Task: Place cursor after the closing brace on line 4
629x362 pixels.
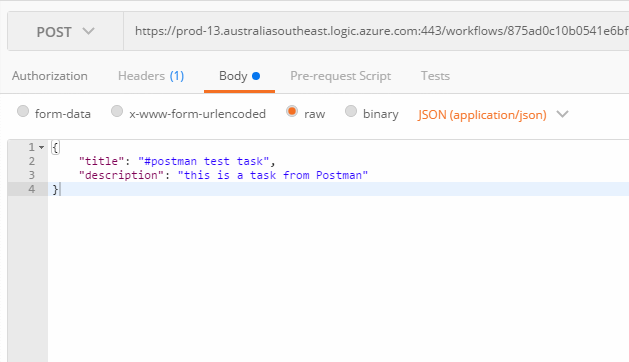Action: point(60,189)
